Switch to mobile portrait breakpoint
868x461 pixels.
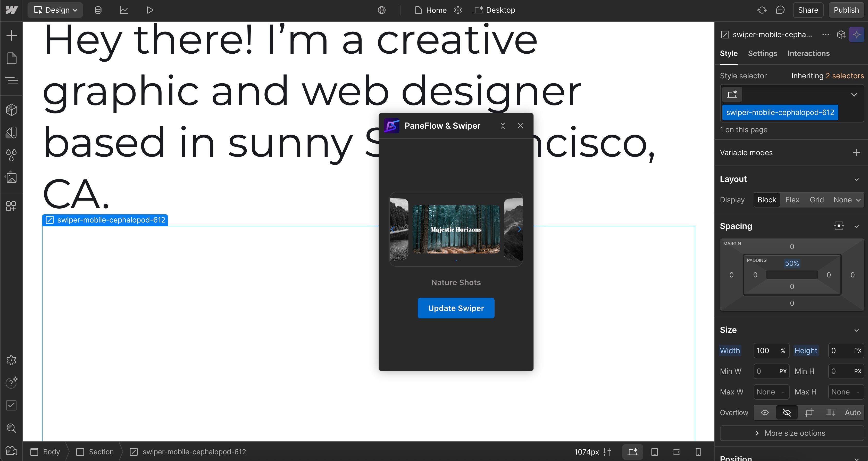698,451
